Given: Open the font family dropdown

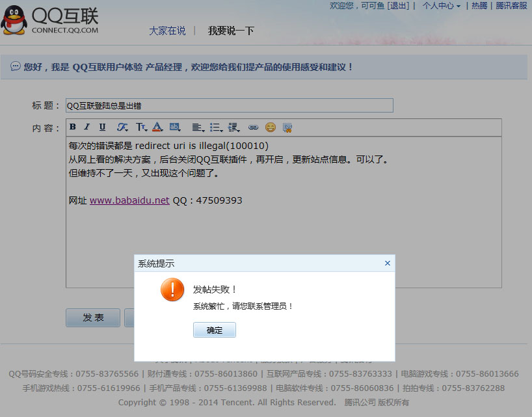Looking at the screenshot, I should coord(122,128).
